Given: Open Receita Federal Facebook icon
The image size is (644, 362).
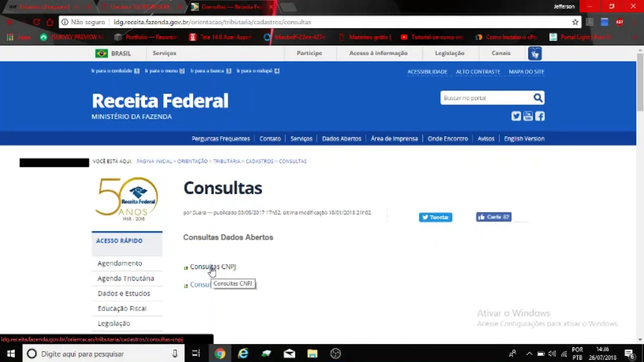Looking at the screenshot, I should [x=540, y=116].
